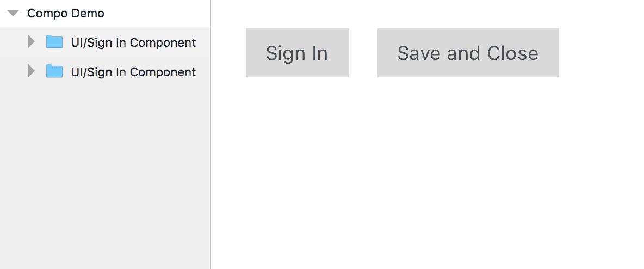Select the lower UI/Sign In Component label

[x=133, y=72]
